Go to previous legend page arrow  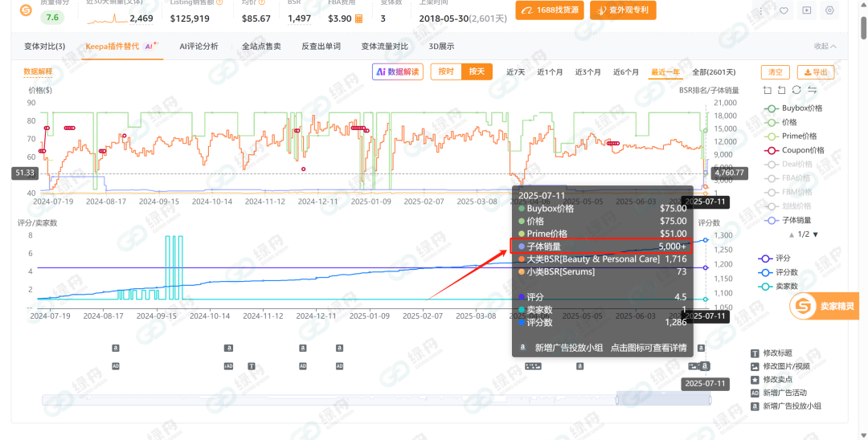792,234
